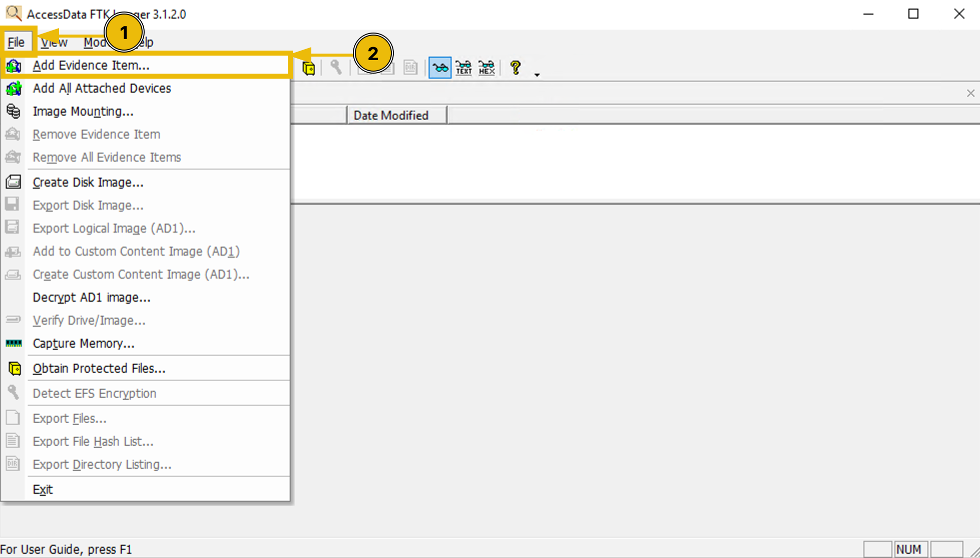Viewport: 980px width, 558px height.
Task: Click the Obtain Protected Files menu icon
Action: click(x=15, y=369)
